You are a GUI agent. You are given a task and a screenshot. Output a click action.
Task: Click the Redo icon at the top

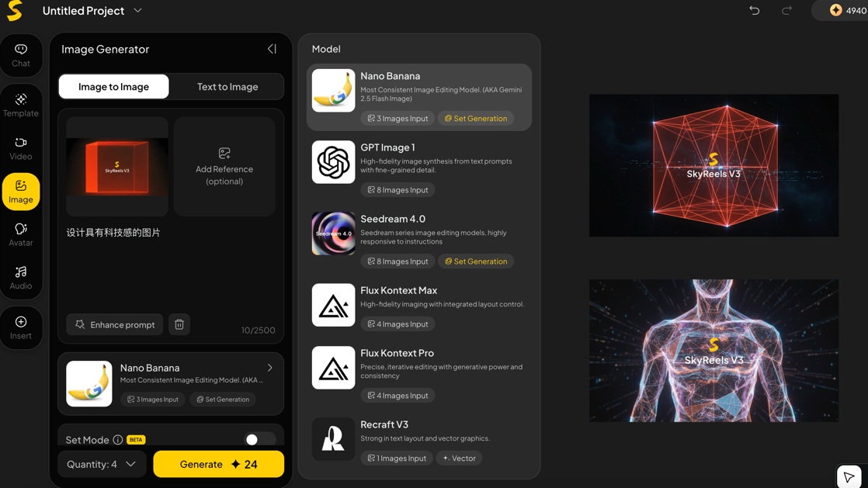[785, 10]
